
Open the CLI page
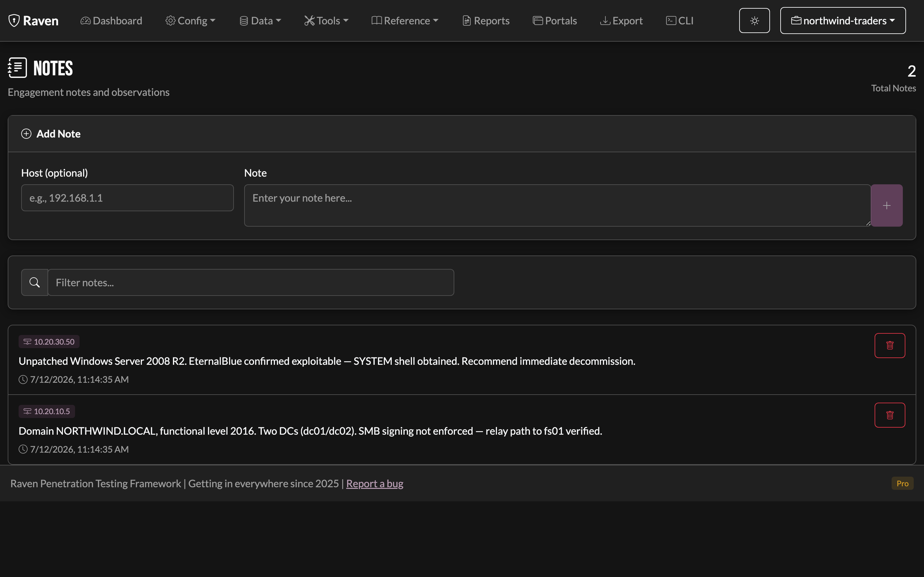tap(680, 21)
